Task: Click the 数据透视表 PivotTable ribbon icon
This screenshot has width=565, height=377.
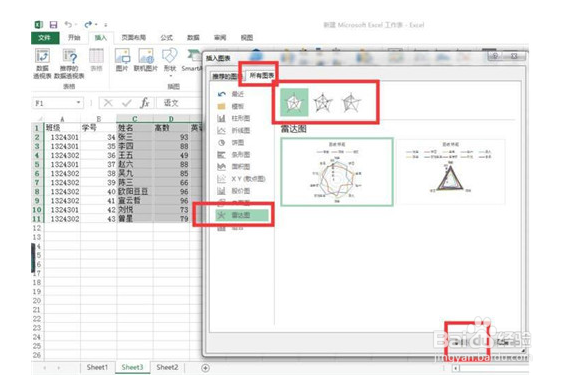Action: coord(43,64)
